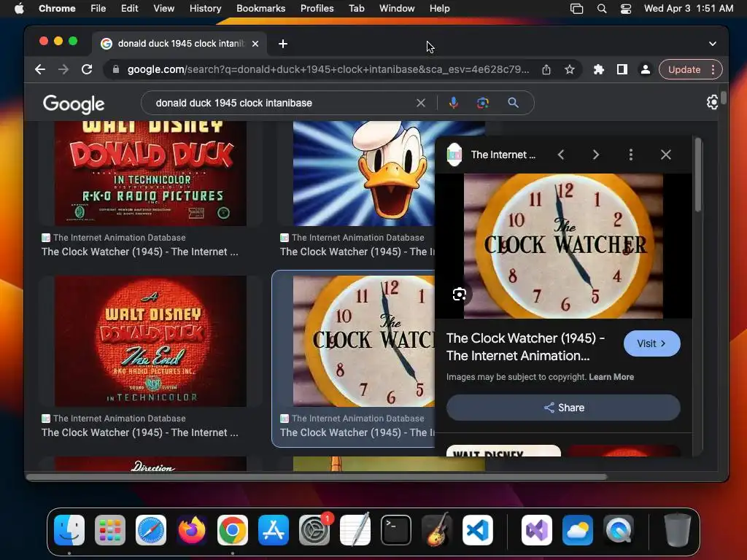Open Control Center in menu bar
Screen dimensions: 747x560
point(625,9)
